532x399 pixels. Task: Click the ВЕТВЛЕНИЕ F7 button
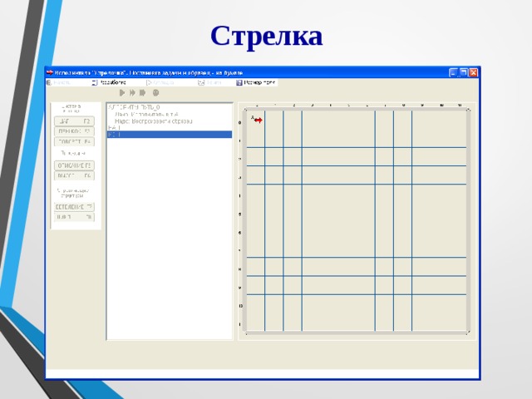click(74, 207)
